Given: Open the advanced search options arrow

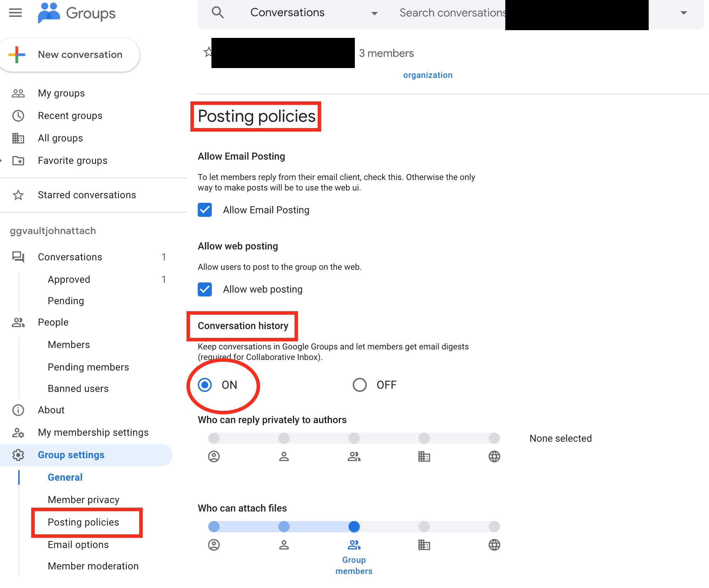Looking at the screenshot, I should coord(683,13).
